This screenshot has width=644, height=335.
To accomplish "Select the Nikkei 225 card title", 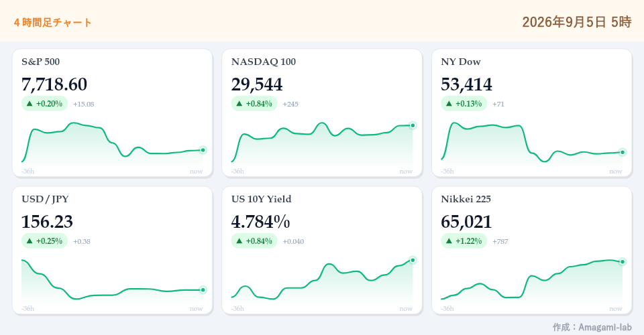I will pyautogui.click(x=466, y=199).
